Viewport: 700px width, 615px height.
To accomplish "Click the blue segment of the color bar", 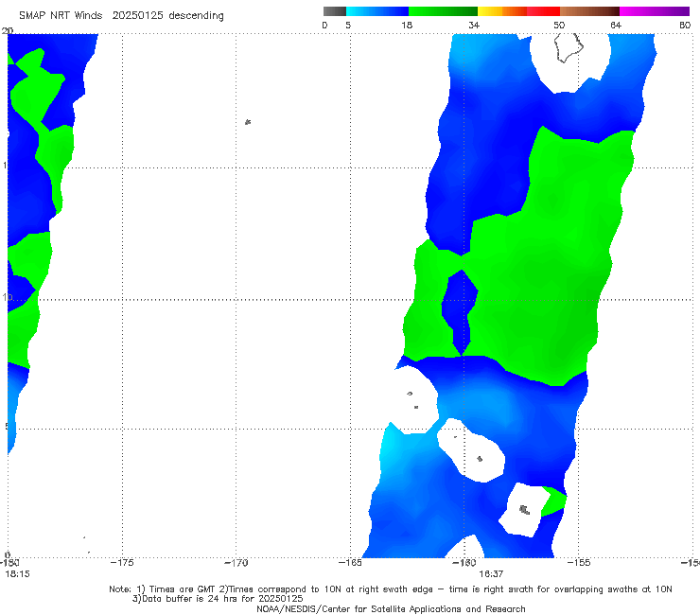I will (x=377, y=11).
